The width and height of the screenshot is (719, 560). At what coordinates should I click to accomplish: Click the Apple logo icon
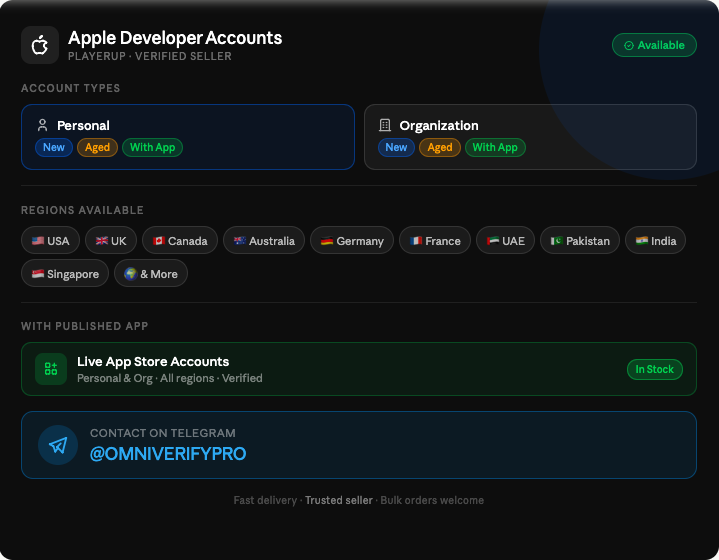coord(40,45)
